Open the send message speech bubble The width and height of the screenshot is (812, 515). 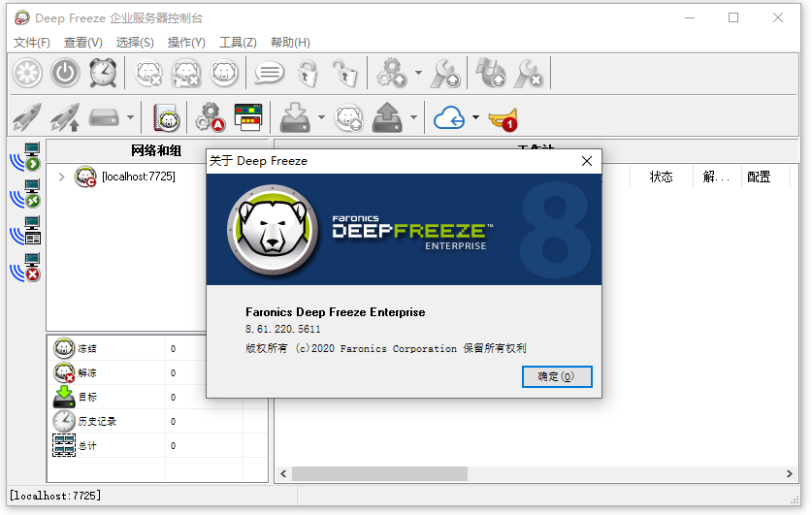[x=270, y=73]
